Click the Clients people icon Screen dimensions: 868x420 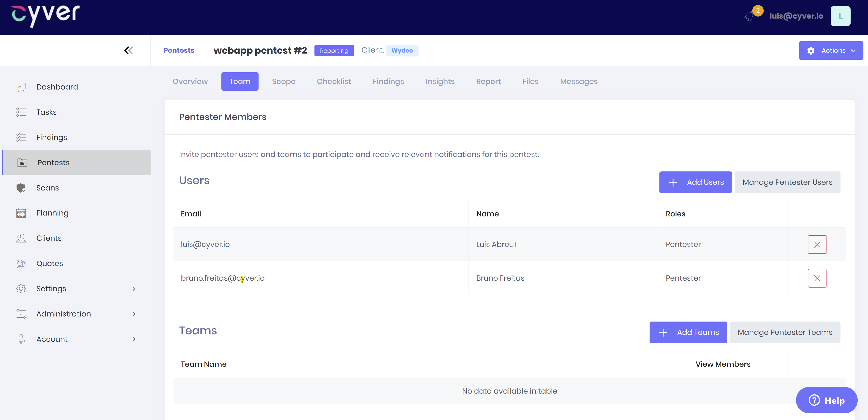[21, 238]
